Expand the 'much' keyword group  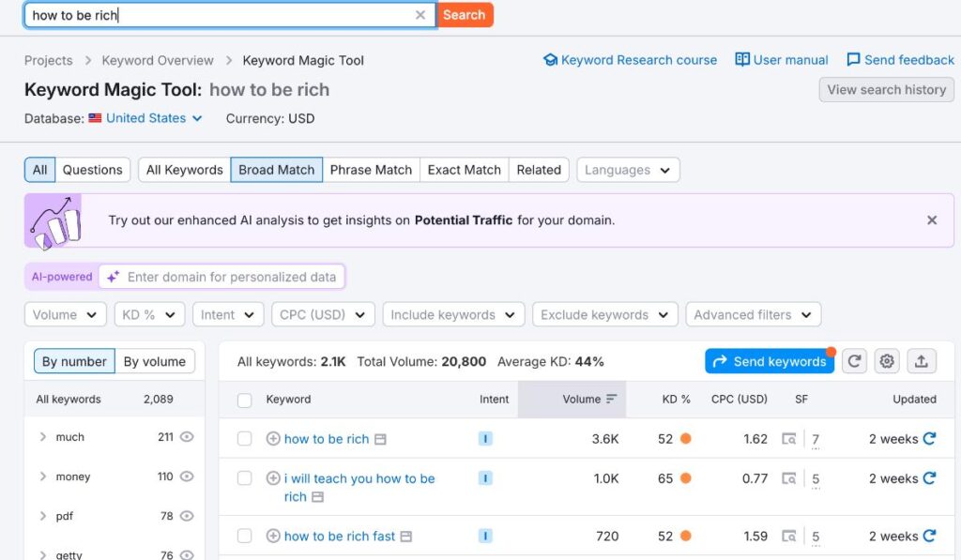[42, 437]
